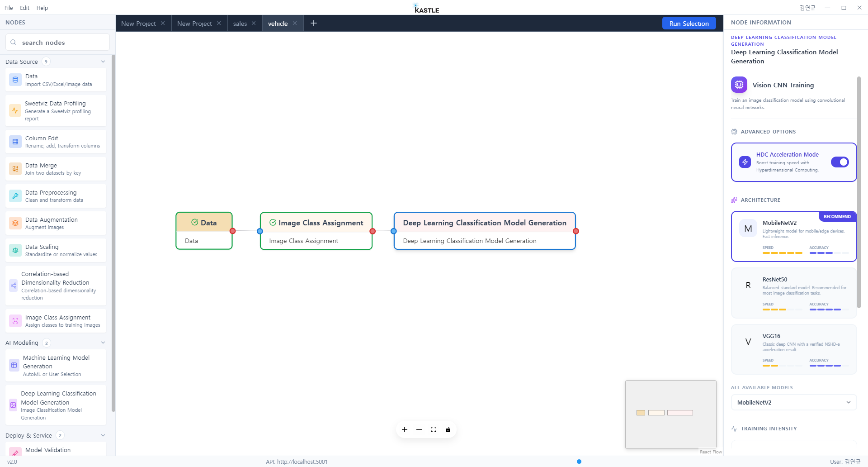Viewport: 868px width, 467px height.
Task: Switch to the sales tab
Action: click(x=240, y=24)
